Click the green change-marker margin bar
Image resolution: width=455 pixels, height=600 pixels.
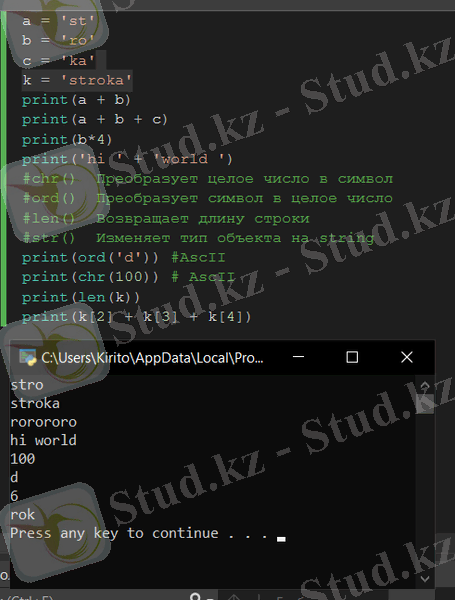coord(3,168)
